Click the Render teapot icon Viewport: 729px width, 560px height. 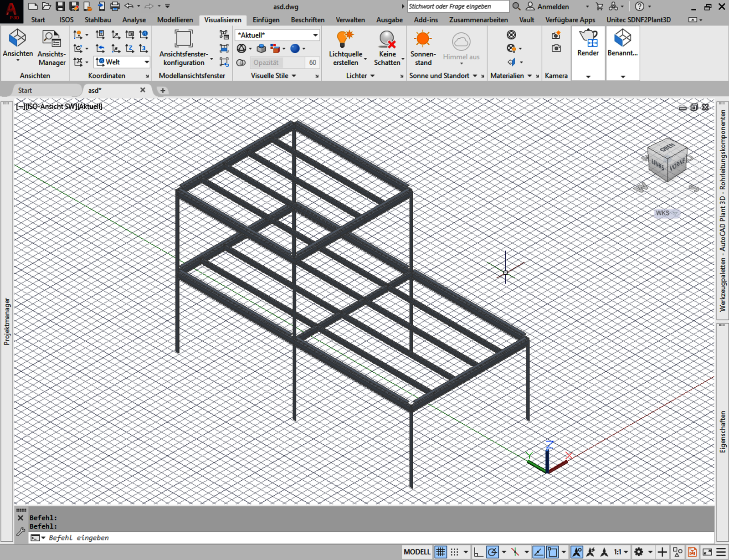pos(588,38)
